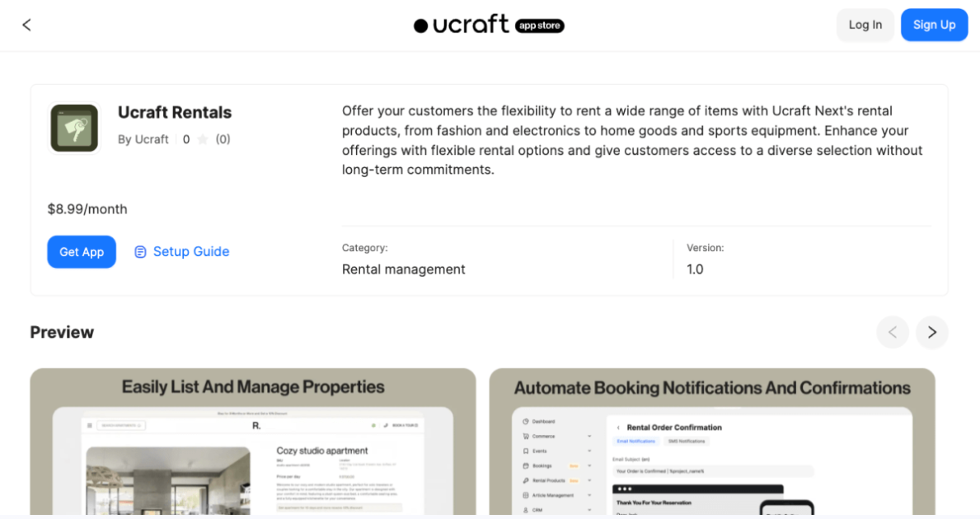Click the back chevron at the top left
This screenshot has width=980, height=519.
26,25
